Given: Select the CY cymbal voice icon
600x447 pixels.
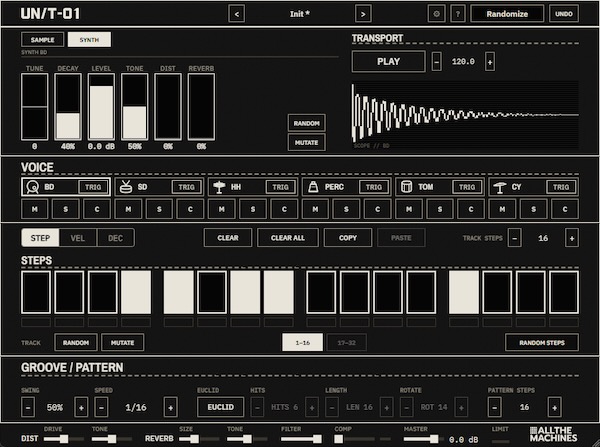Looking at the screenshot, I should click(500, 187).
